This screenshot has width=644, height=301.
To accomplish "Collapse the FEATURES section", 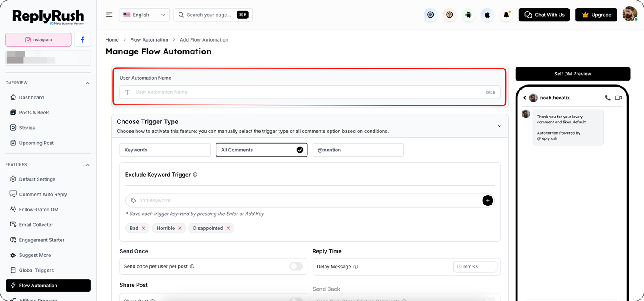I will [88, 165].
